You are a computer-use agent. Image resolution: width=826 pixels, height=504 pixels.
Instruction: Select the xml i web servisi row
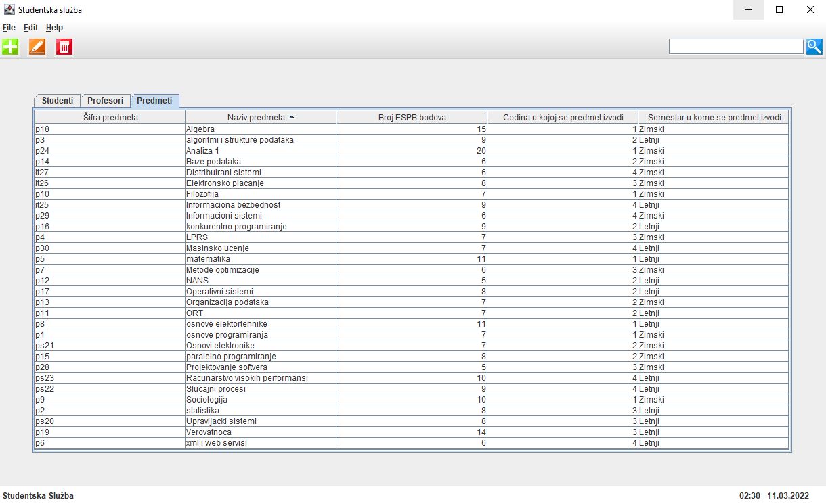412,443
